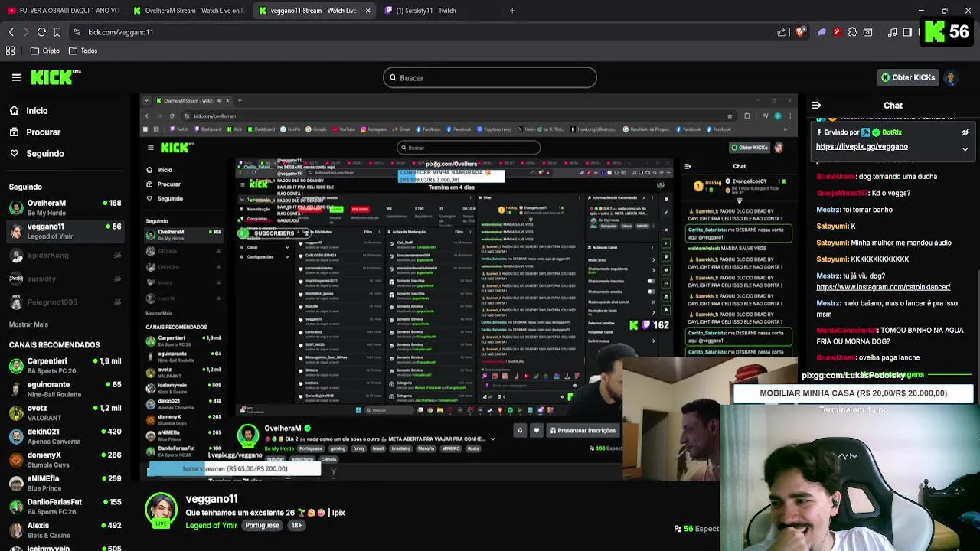Click Obter KICKs button

907,77
